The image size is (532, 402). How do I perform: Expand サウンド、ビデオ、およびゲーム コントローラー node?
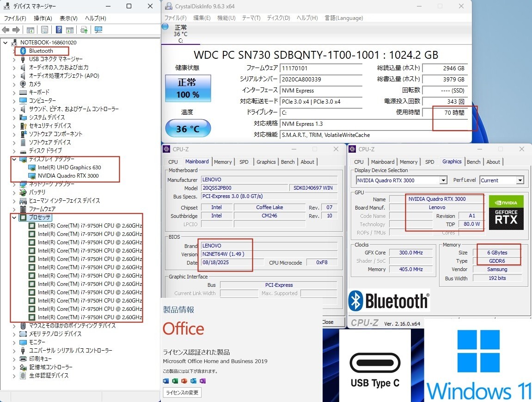[14, 109]
